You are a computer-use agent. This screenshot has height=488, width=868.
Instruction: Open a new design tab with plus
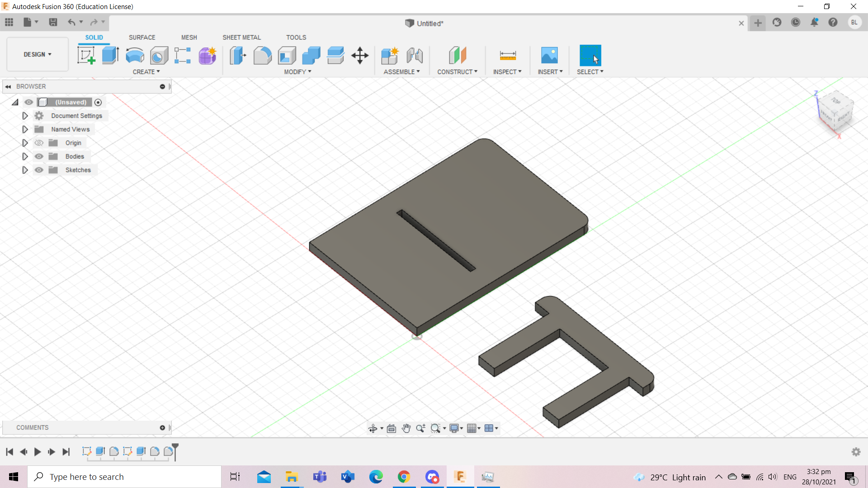point(758,23)
